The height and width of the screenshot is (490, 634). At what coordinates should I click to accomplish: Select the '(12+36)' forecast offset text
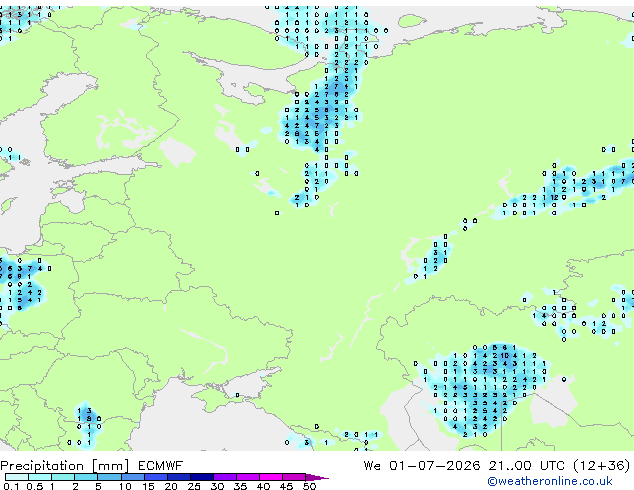tap(602, 466)
